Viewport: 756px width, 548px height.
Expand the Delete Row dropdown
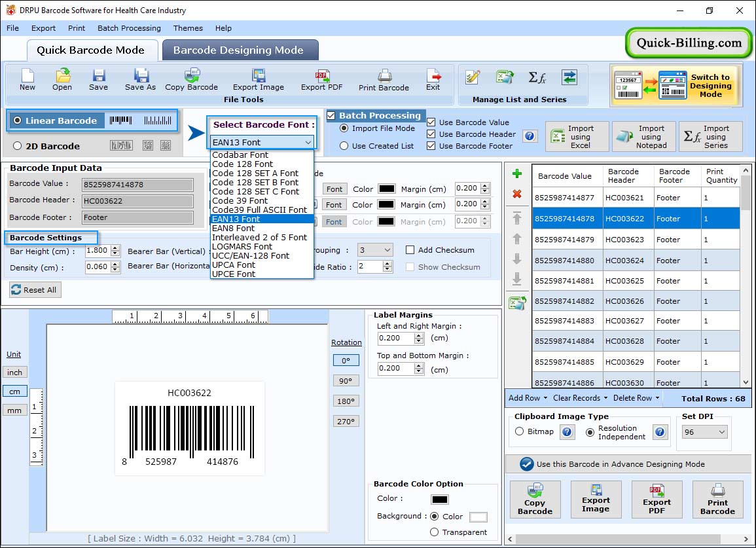click(x=636, y=398)
